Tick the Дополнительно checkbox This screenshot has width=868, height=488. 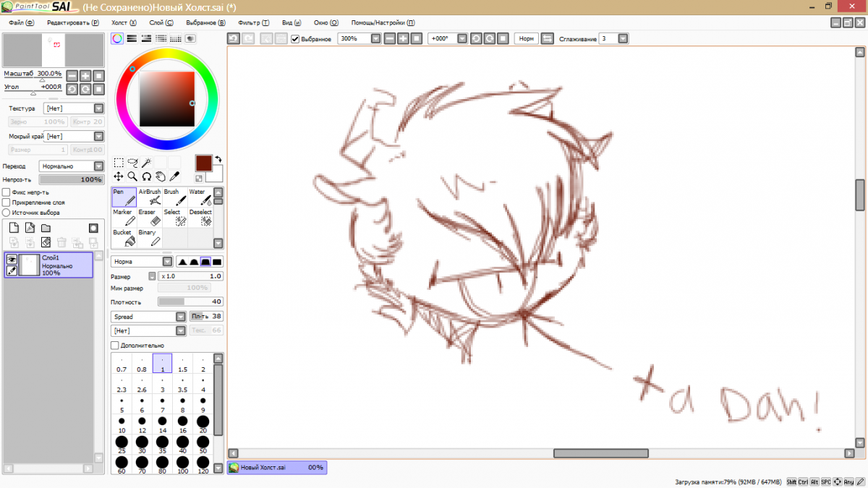coord(115,346)
